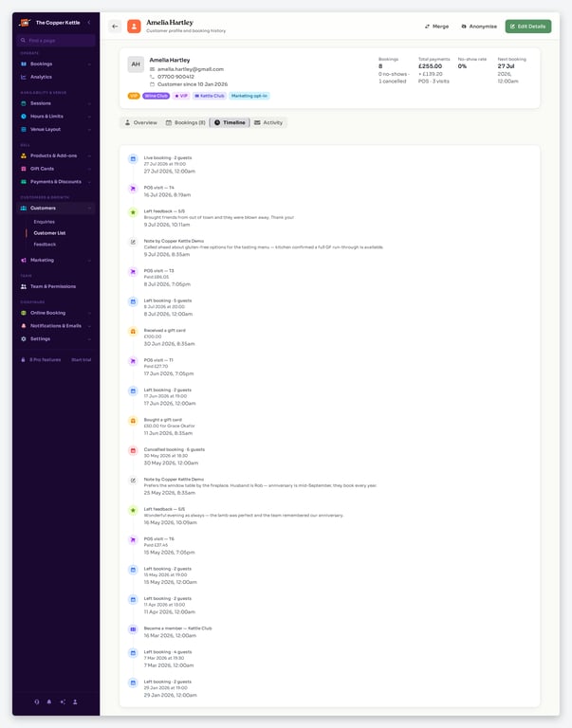
Task: Click the Kettle Club membership tag
Action: coord(210,96)
